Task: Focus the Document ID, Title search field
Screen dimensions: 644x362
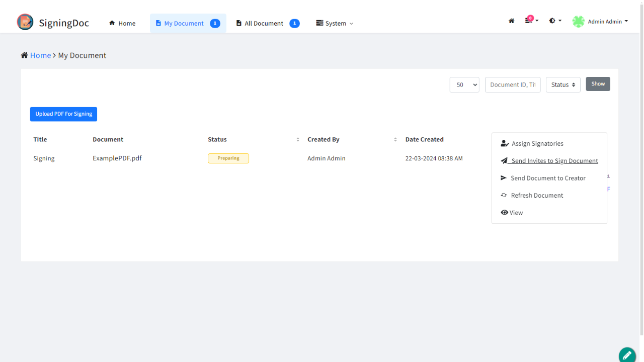Action: tap(512, 85)
